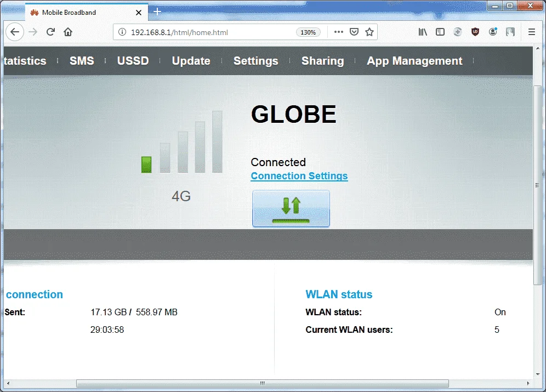Viewport: 546px width, 392px height.
Task: Reset the 130% zoom level badge
Action: coord(308,32)
